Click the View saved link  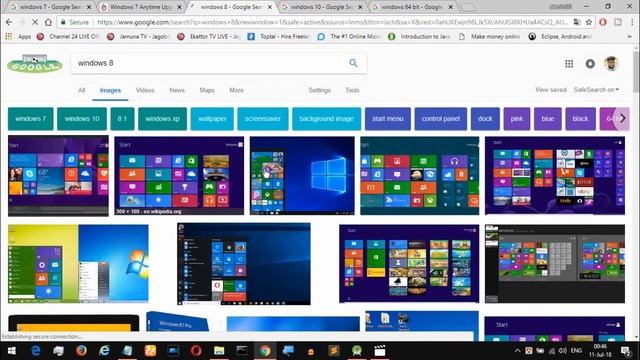click(551, 90)
